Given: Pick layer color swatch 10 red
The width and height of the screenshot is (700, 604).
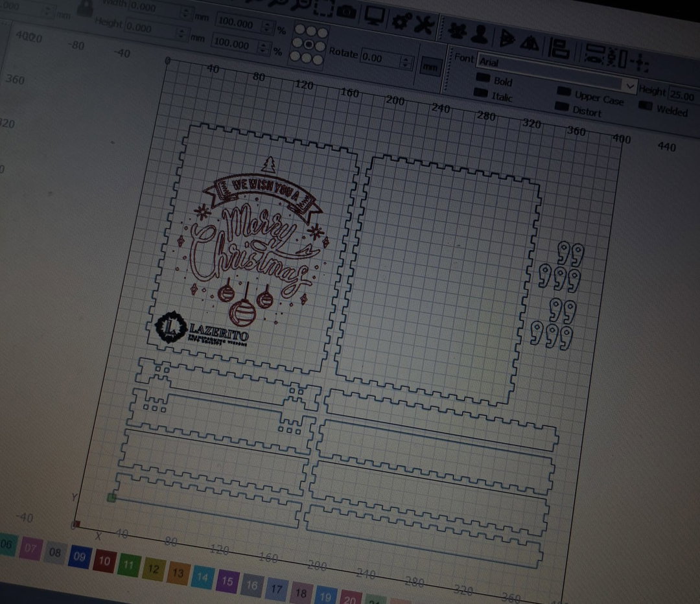Looking at the screenshot, I should click(104, 561).
